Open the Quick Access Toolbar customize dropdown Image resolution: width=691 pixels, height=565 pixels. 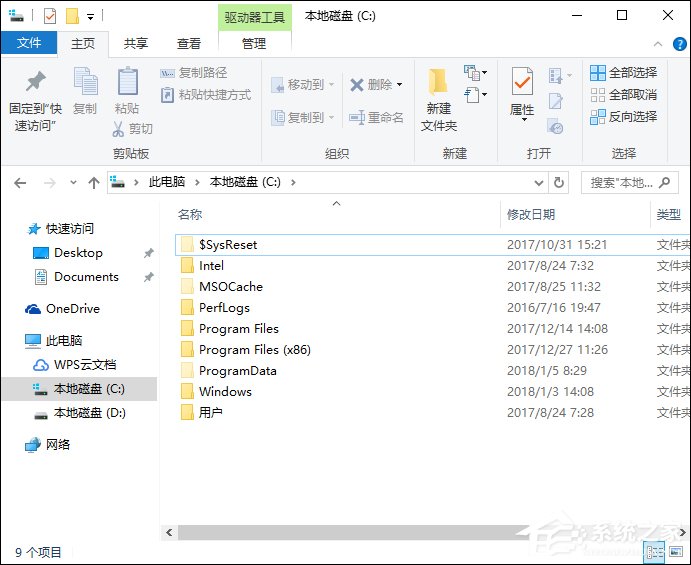coord(90,17)
